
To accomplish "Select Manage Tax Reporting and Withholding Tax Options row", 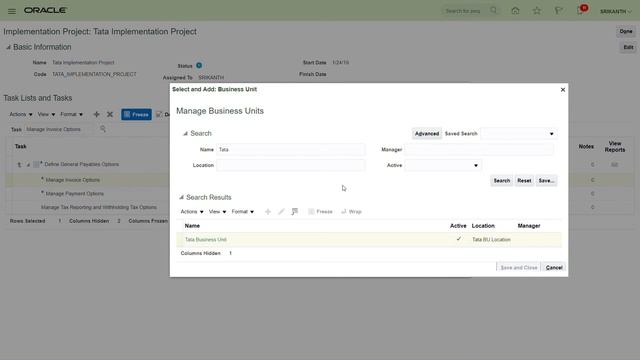I will point(99,207).
